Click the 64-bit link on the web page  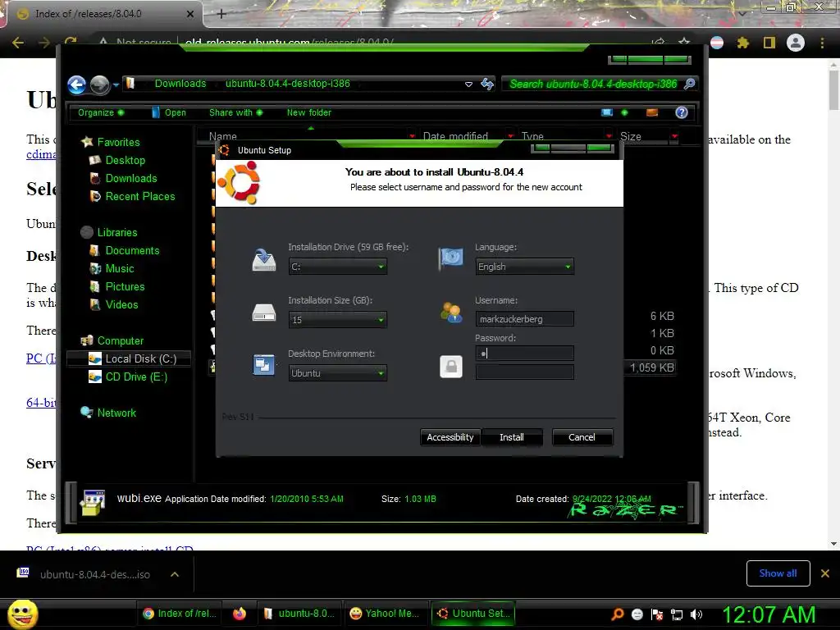pyautogui.click(x=41, y=403)
